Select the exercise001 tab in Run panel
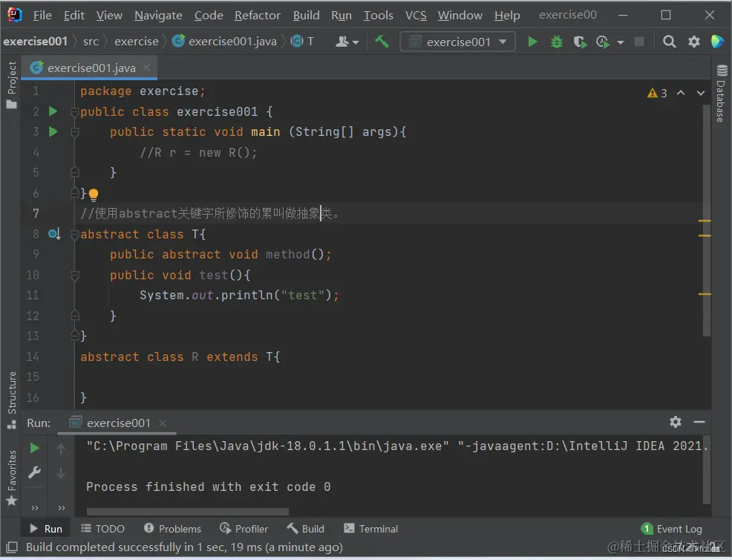 (x=118, y=423)
